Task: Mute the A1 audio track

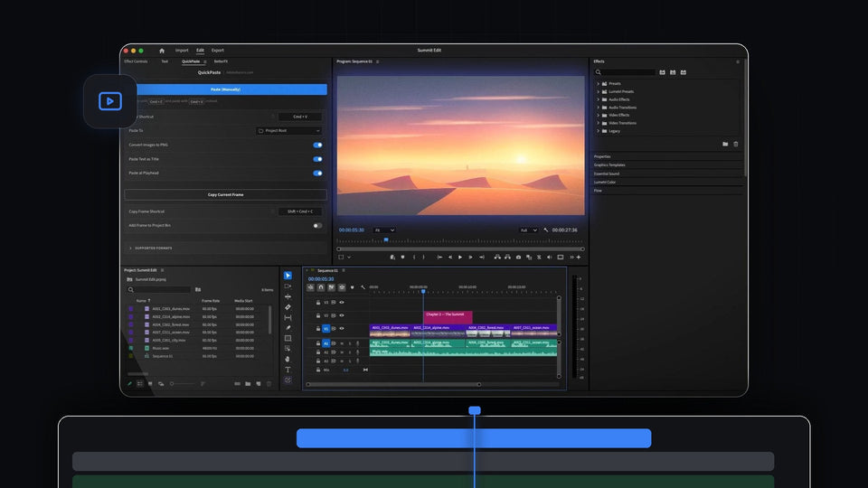Action: click(342, 343)
